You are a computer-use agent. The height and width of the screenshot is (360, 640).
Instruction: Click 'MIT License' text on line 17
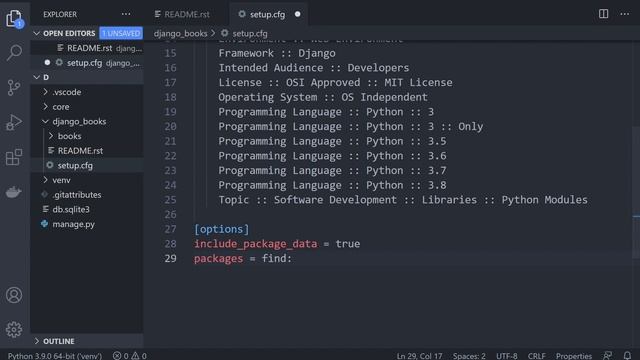pyautogui.click(x=418, y=82)
